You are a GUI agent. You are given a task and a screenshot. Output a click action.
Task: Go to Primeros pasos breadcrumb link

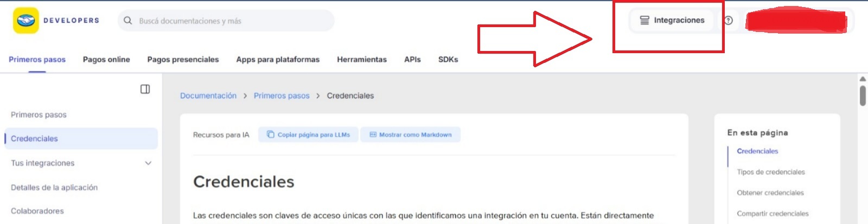pyautogui.click(x=282, y=96)
